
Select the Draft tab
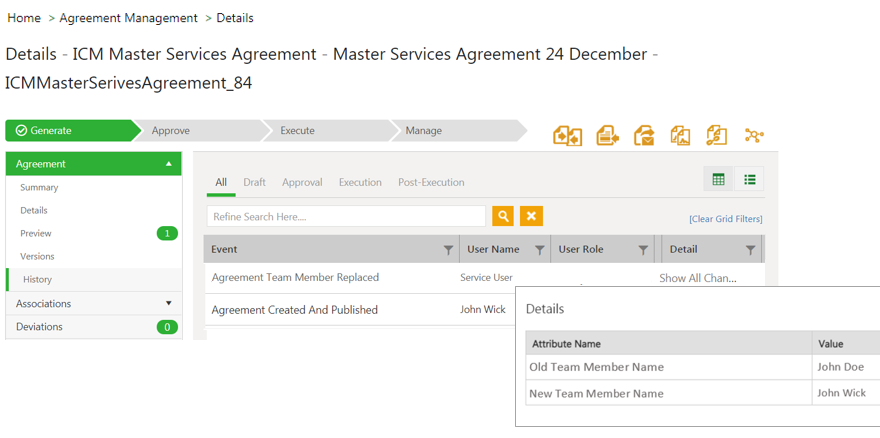[254, 183]
